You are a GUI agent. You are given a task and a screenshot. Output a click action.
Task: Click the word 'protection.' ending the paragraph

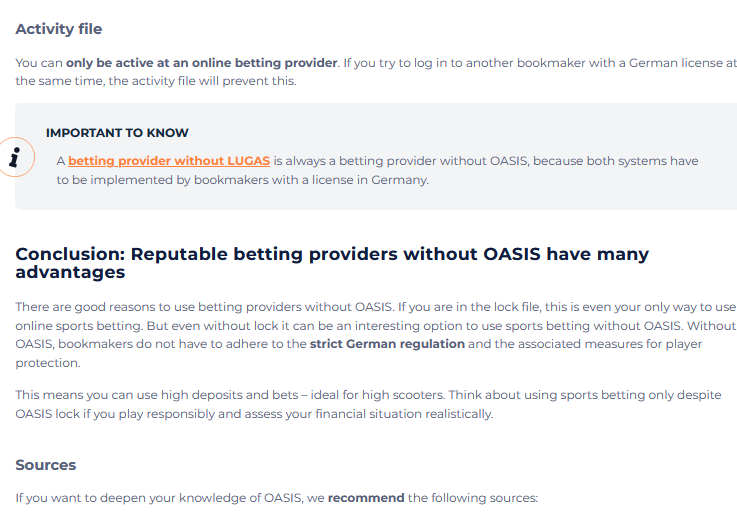coord(48,363)
